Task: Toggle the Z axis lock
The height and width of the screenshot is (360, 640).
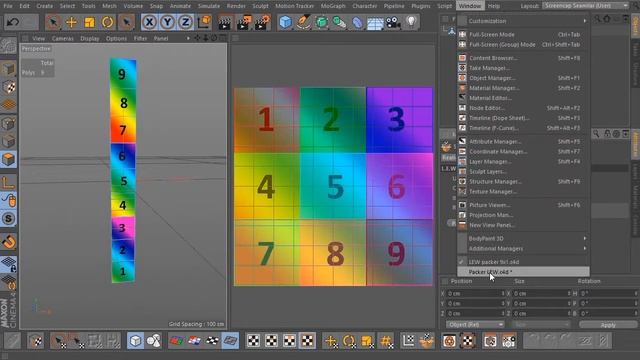Action: (x=185, y=22)
